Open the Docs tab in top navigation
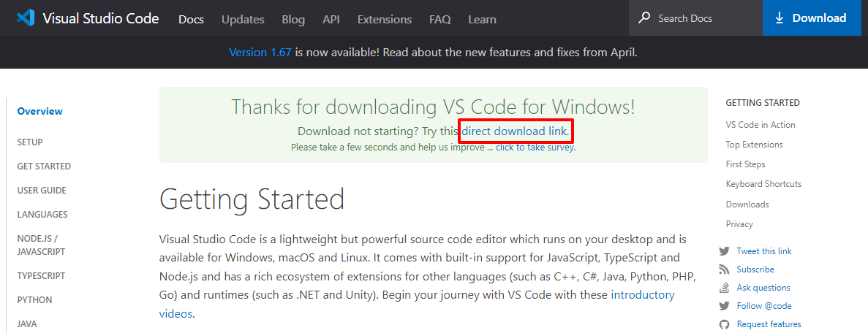 click(191, 20)
